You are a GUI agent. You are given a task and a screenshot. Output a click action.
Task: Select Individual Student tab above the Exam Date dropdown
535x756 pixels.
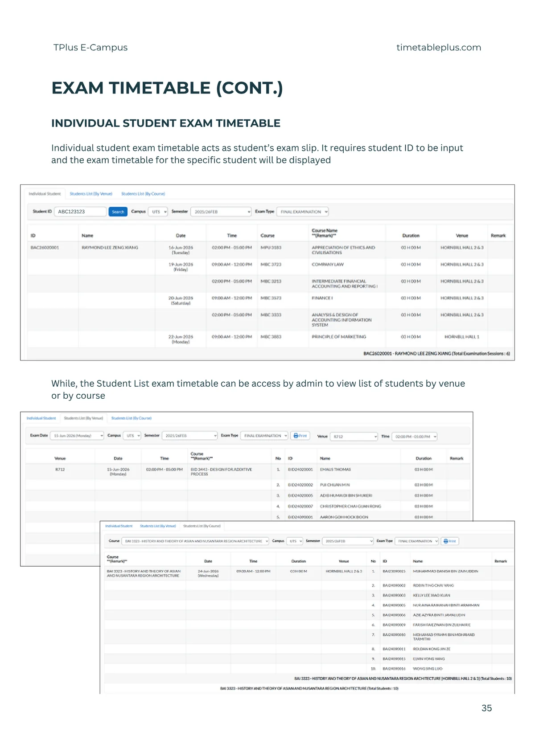(41, 418)
